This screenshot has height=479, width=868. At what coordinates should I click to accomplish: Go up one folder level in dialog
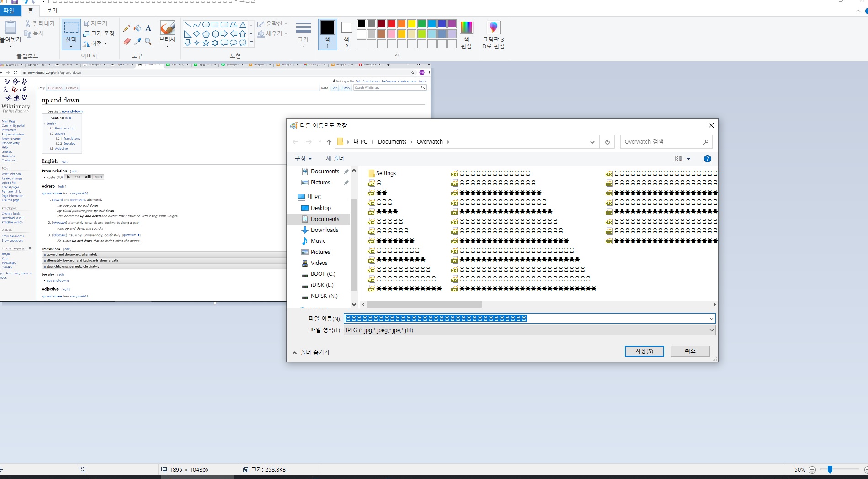coord(329,142)
